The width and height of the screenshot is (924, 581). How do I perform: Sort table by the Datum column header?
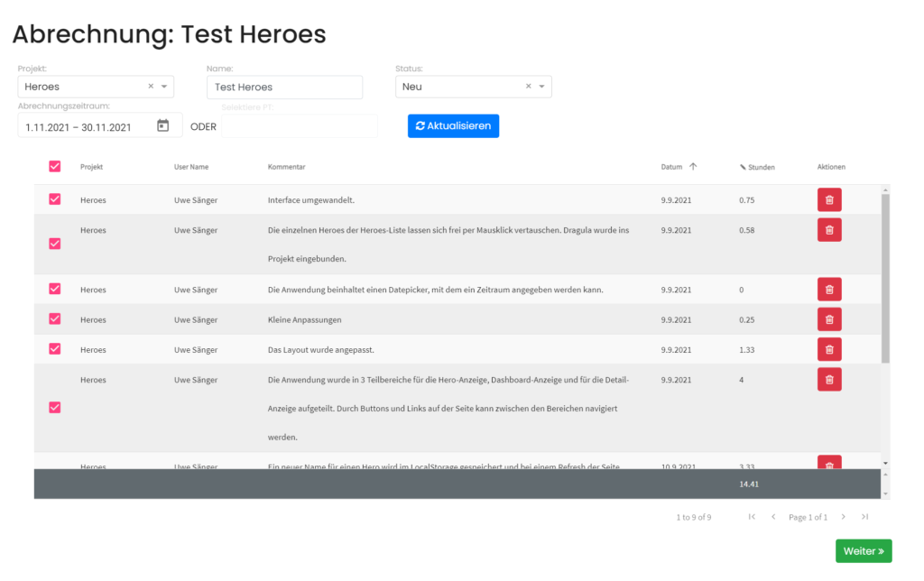pos(671,167)
